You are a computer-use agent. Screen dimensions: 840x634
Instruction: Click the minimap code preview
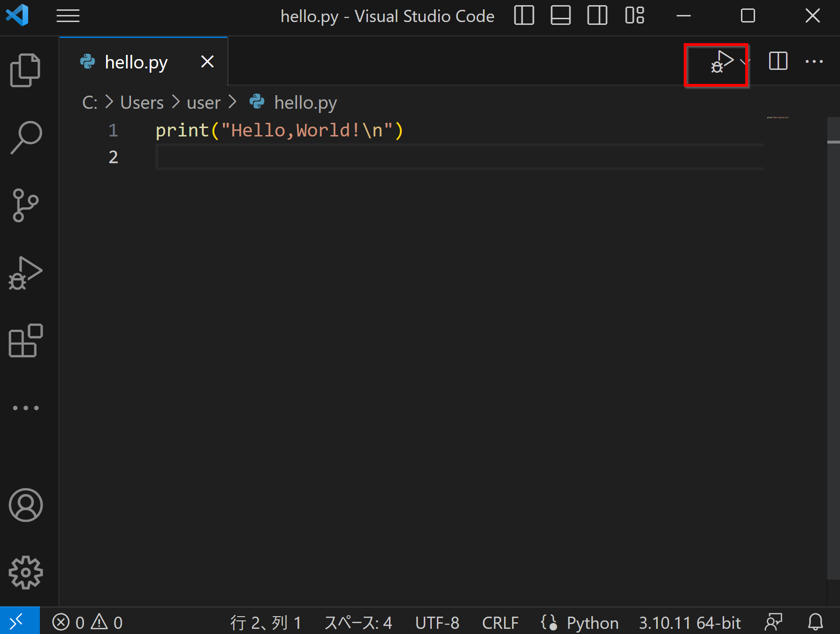point(778,117)
